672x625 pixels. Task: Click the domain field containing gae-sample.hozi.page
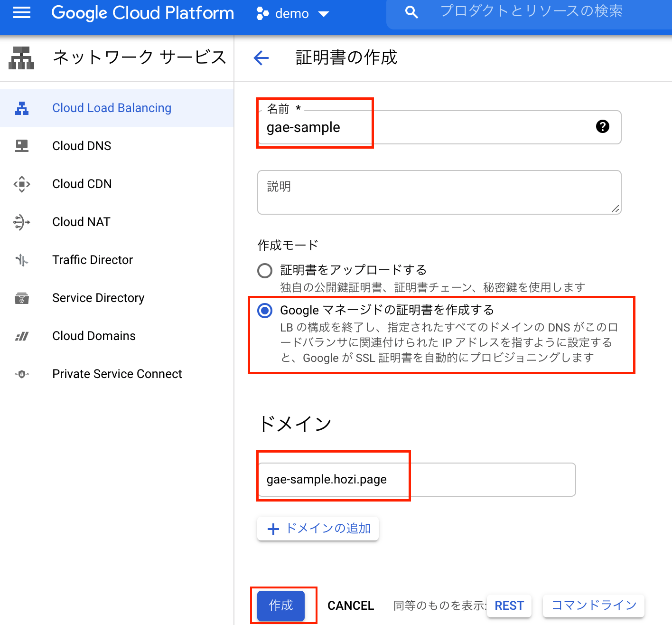tap(417, 480)
